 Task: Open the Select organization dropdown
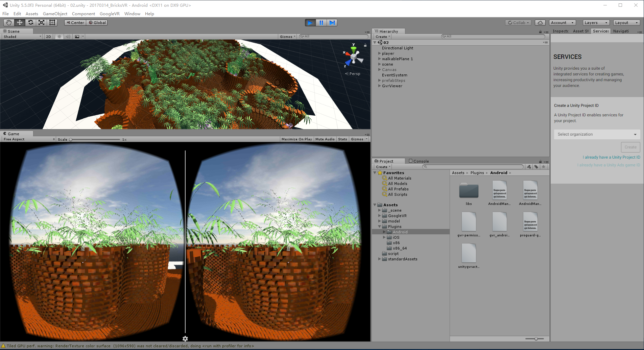click(597, 134)
